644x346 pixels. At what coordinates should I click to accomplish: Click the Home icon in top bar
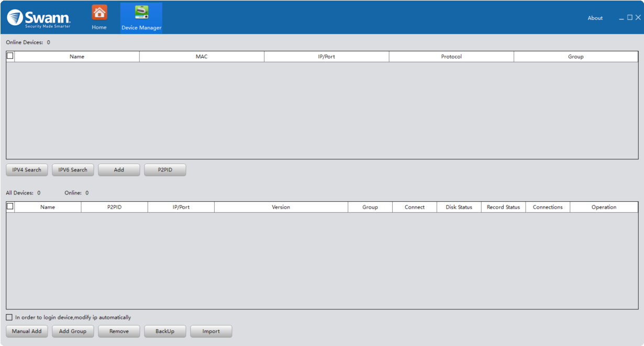(x=99, y=13)
